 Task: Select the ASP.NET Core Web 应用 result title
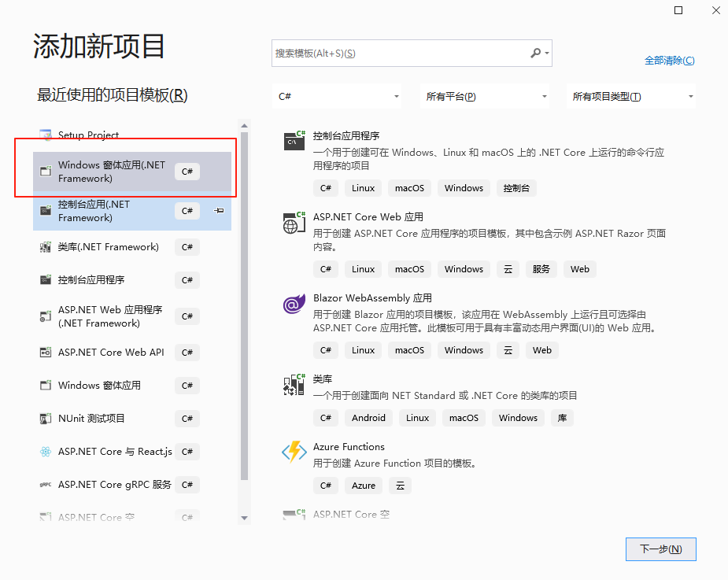(x=368, y=217)
